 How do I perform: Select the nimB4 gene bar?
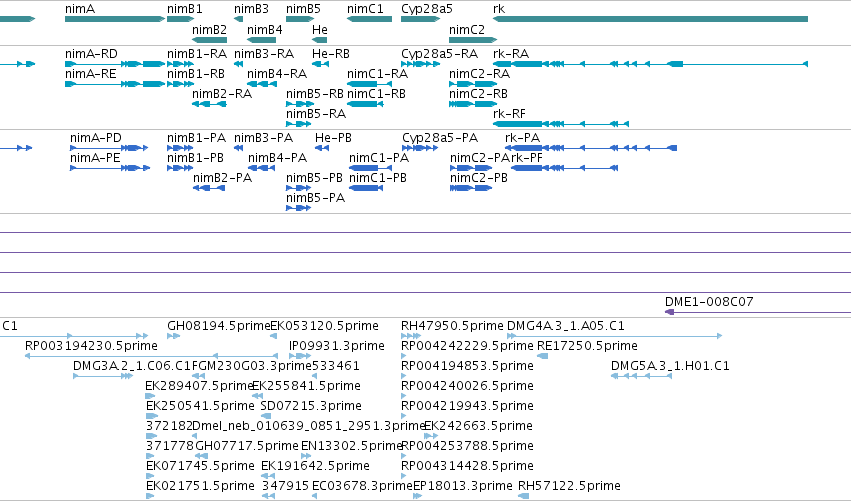pyautogui.click(x=262, y=40)
